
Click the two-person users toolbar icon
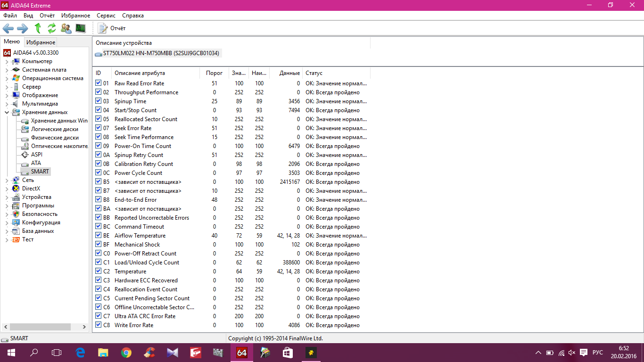pyautogui.click(x=66, y=28)
